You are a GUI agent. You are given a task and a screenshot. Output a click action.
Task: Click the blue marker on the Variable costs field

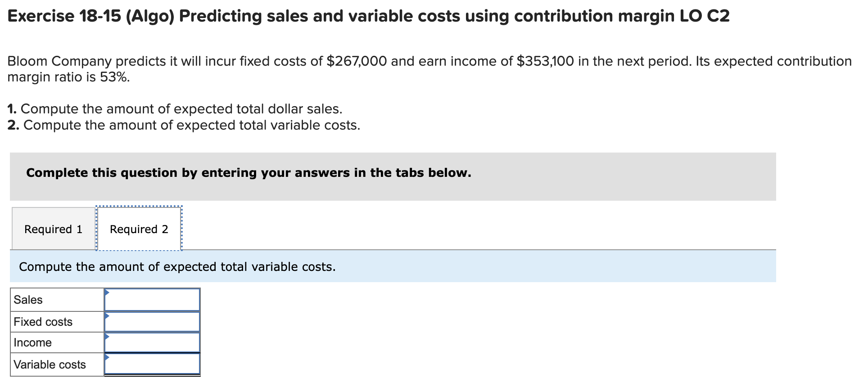coord(107,358)
